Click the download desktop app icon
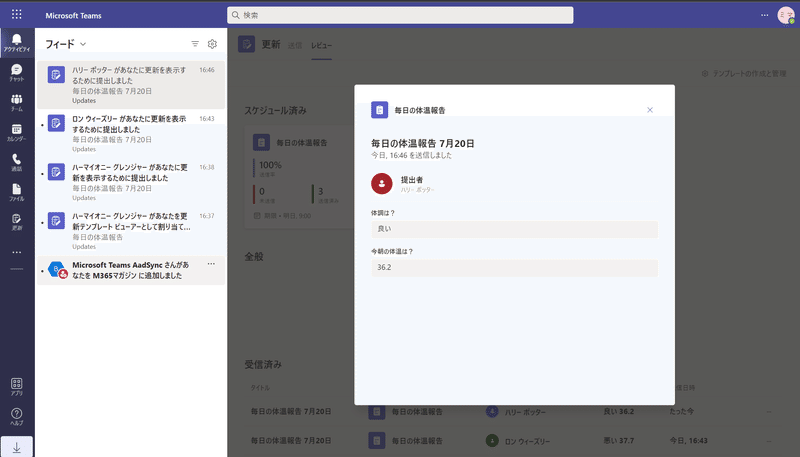The height and width of the screenshot is (457, 800). click(17, 447)
